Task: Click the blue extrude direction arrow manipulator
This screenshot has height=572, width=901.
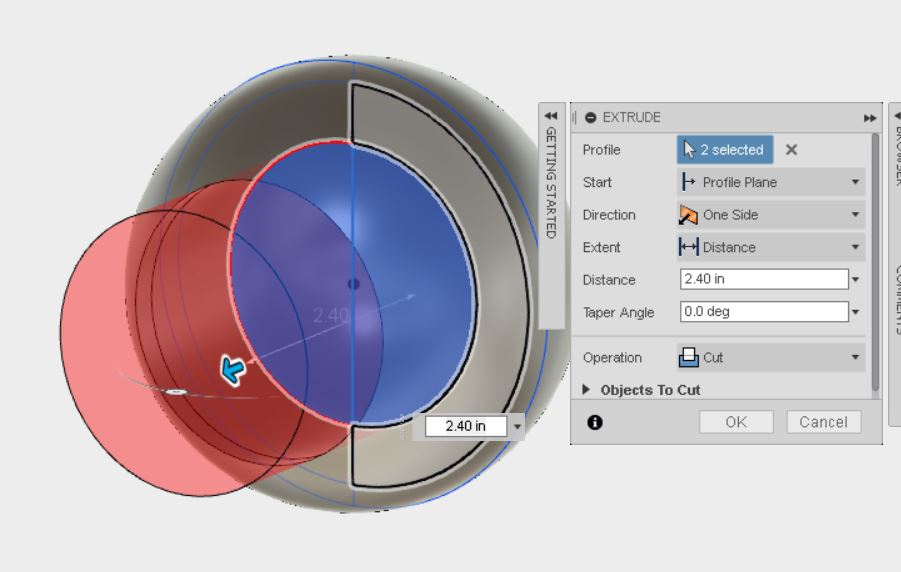Action: point(233,370)
